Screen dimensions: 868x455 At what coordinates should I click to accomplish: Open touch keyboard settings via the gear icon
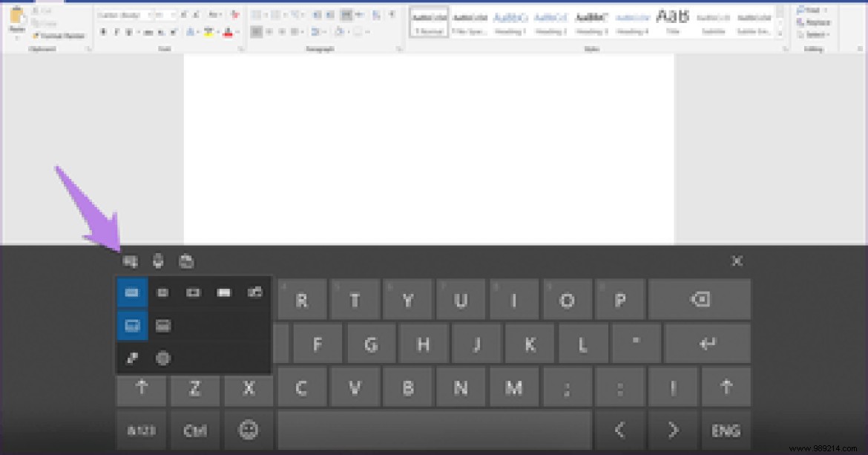[162, 359]
